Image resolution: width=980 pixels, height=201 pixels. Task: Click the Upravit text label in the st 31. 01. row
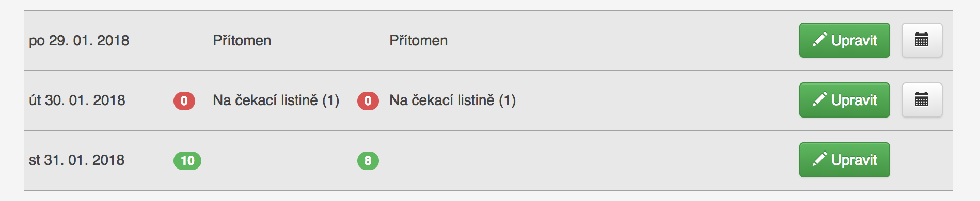click(854, 160)
